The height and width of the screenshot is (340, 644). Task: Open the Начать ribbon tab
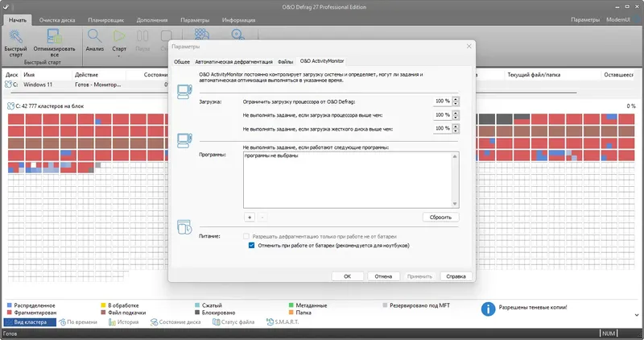[x=17, y=19]
